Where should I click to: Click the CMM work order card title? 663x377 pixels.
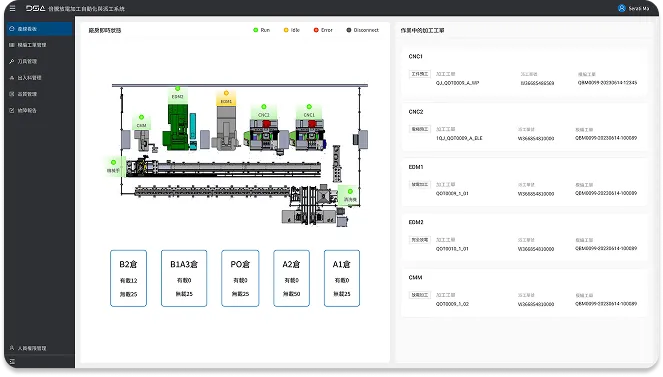415,277
